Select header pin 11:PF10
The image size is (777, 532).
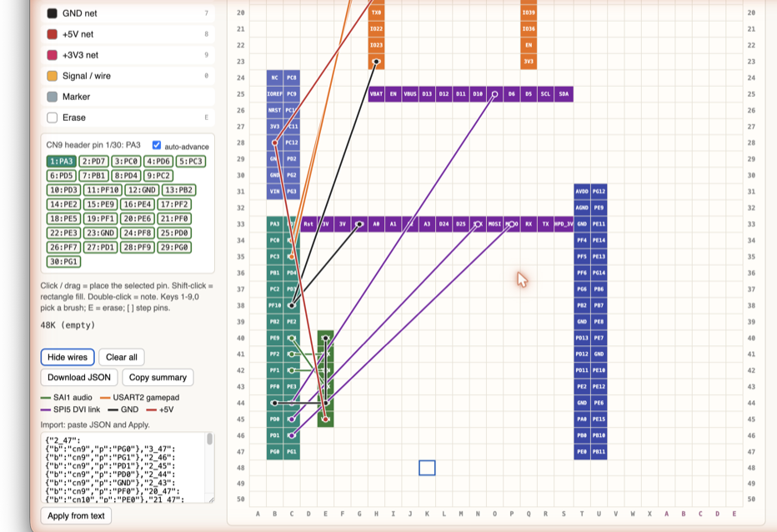click(x=103, y=190)
